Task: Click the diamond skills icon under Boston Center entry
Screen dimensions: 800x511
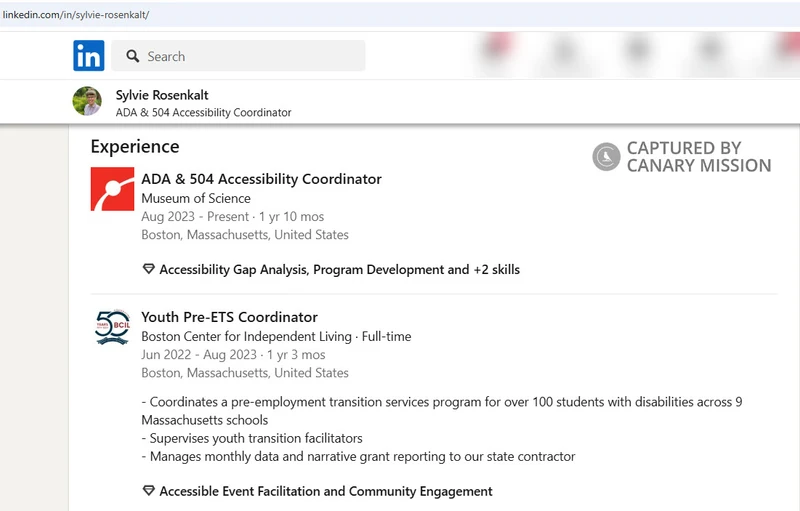Action: pyautogui.click(x=148, y=491)
